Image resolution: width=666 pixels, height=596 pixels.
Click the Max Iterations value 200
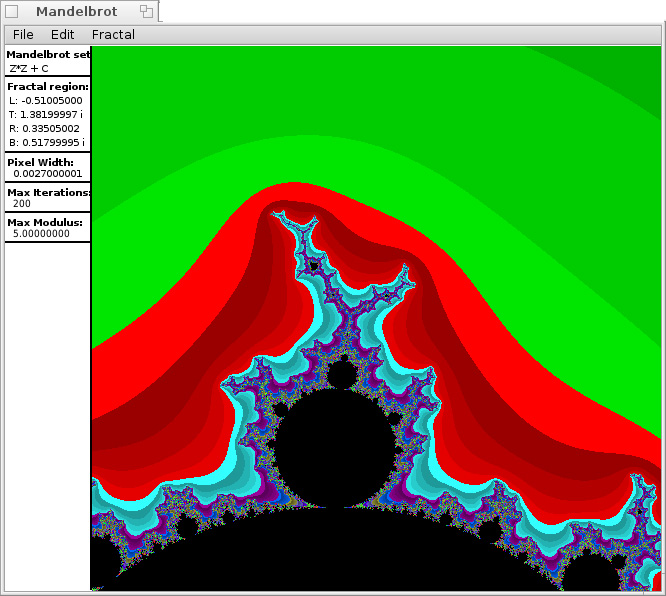[22, 204]
